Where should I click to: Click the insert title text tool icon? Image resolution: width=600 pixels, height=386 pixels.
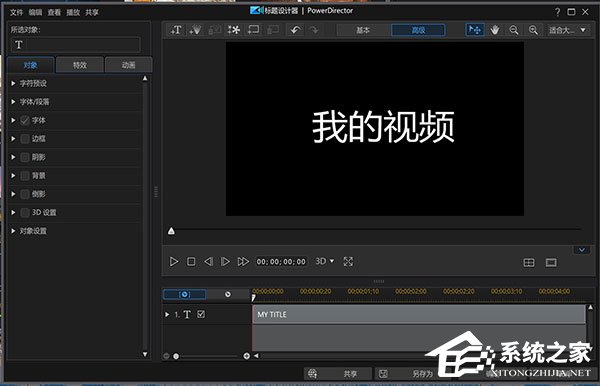pos(176,30)
